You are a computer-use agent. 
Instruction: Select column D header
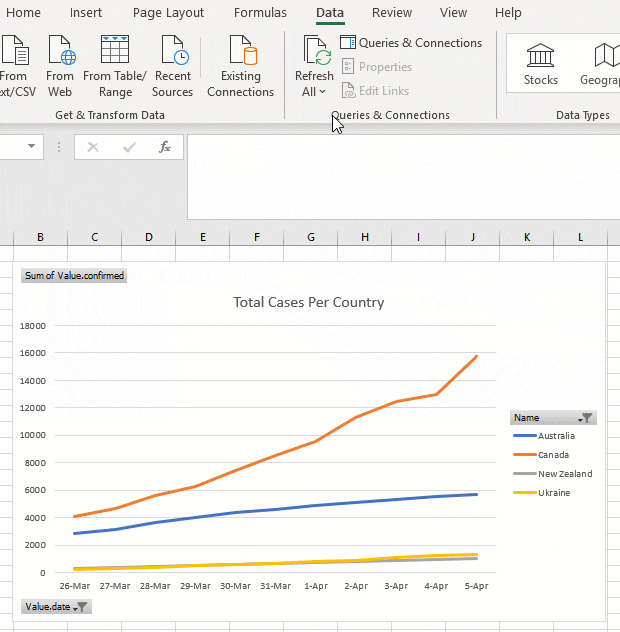coord(149,237)
